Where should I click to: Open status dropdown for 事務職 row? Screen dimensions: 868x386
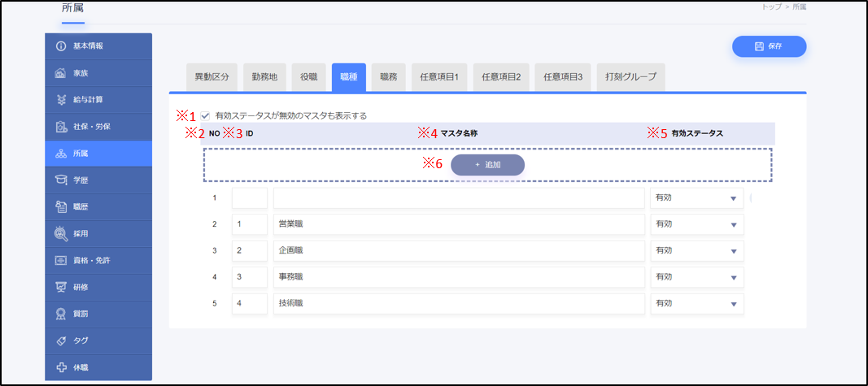696,278
